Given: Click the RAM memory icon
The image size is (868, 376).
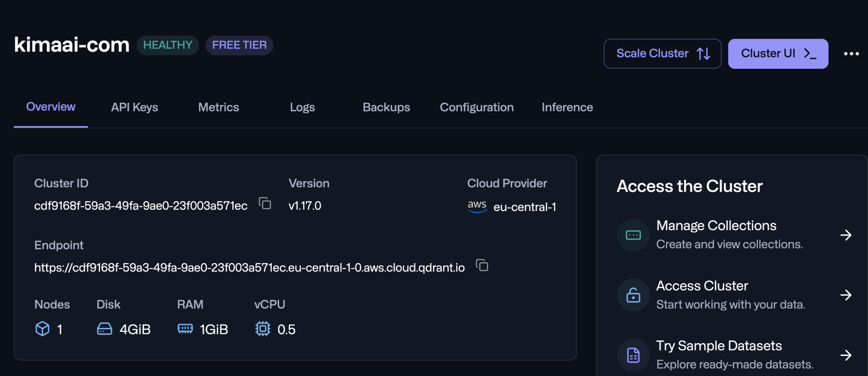Looking at the screenshot, I should [185, 328].
